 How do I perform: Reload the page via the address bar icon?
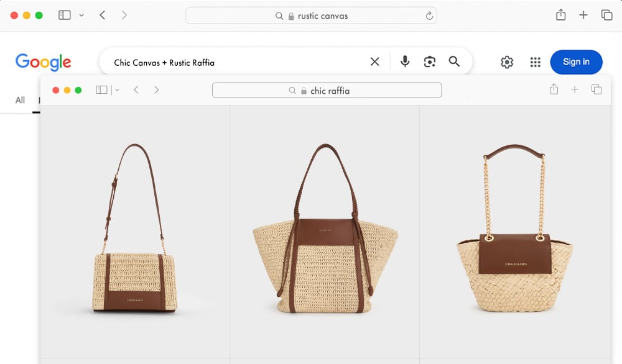[429, 16]
